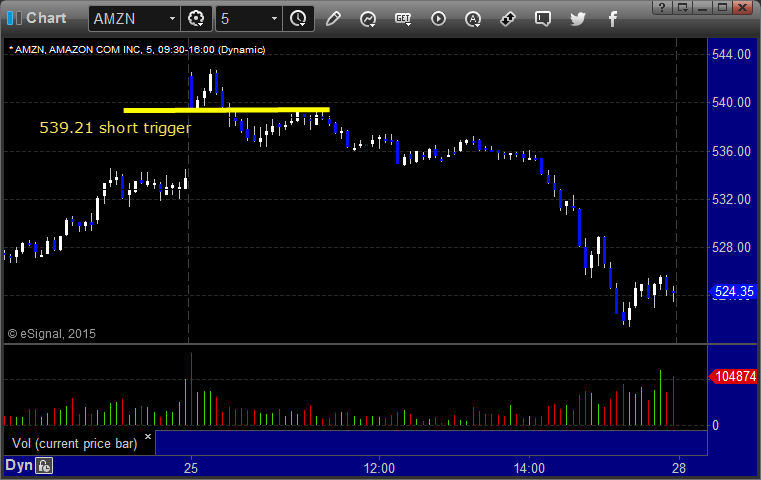Click the volume axis 0 label
The width and height of the screenshot is (761, 480).
(x=715, y=426)
